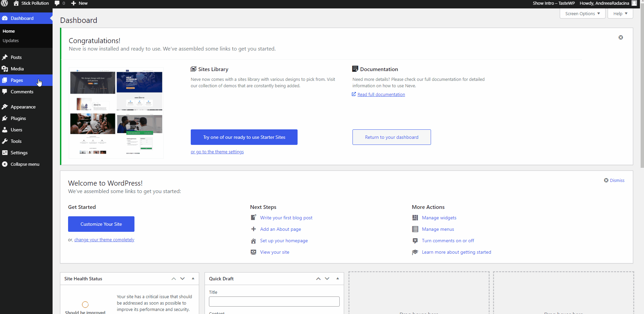Move Site Health Status widget down
The height and width of the screenshot is (314, 644).
pyautogui.click(x=183, y=279)
